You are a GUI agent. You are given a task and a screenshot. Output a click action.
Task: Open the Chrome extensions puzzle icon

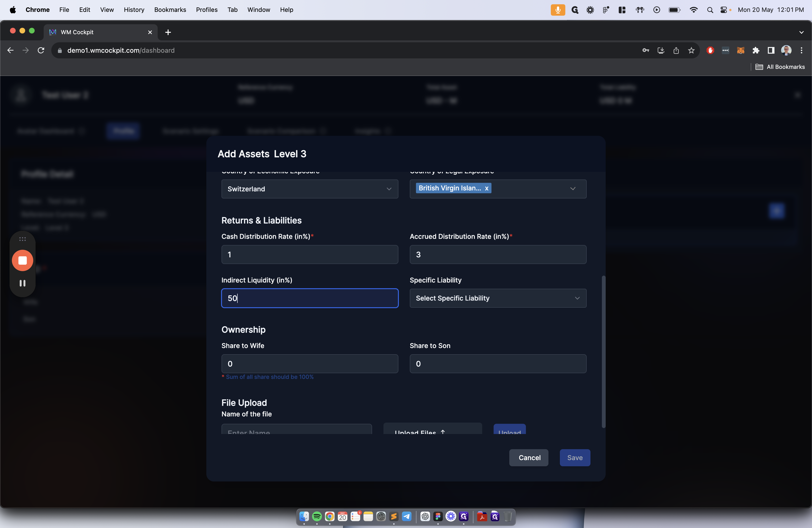[756, 51]
